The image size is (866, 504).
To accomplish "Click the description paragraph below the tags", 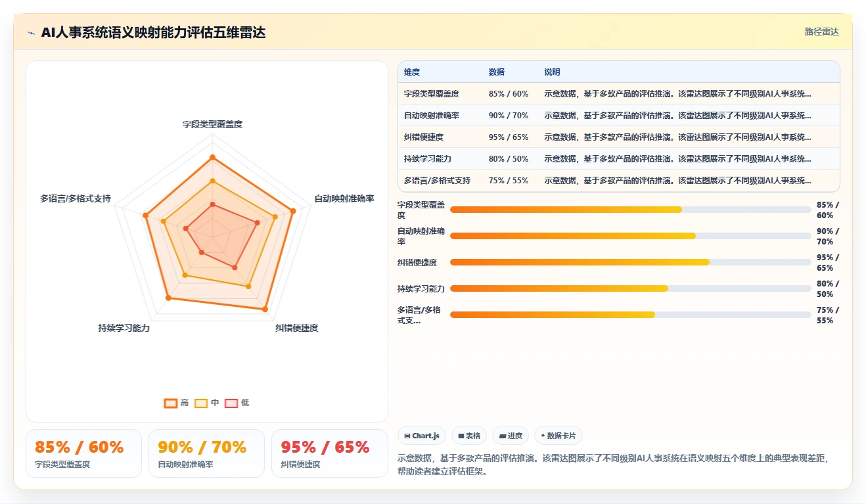I will [x=614, y=465].
